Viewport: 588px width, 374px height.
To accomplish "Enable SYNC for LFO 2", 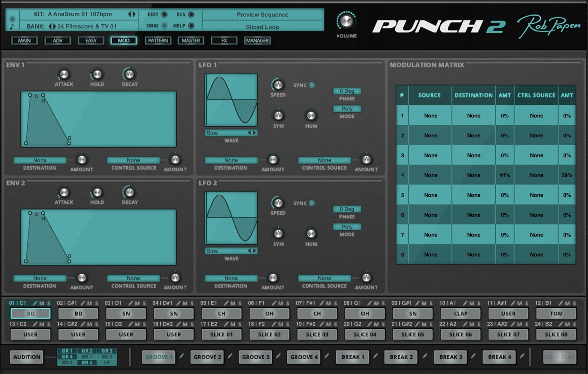I will click(x=312, y=203).
